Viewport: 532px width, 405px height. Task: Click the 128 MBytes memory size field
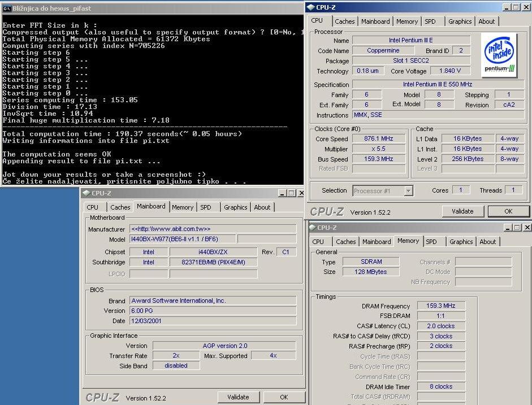tap(371, 272)
